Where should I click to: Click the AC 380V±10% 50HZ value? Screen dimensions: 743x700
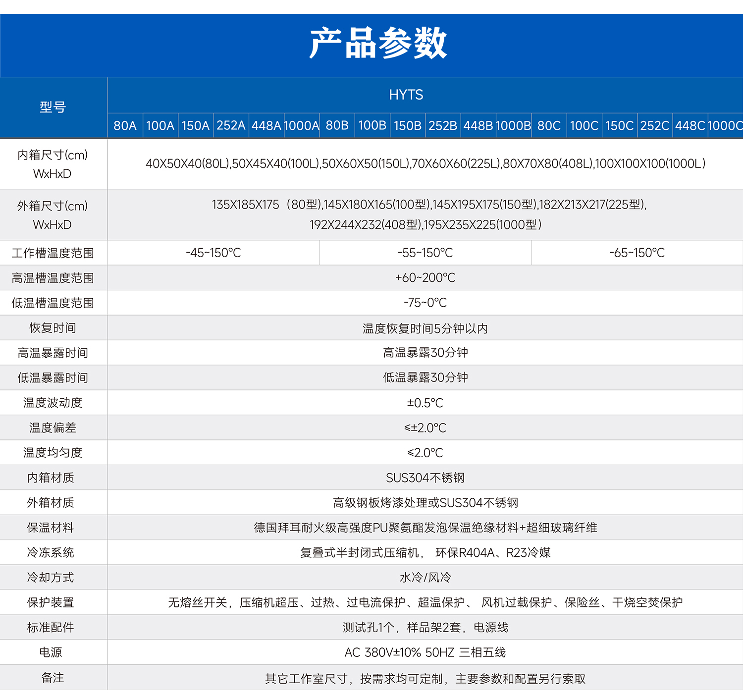pos(425,652)
